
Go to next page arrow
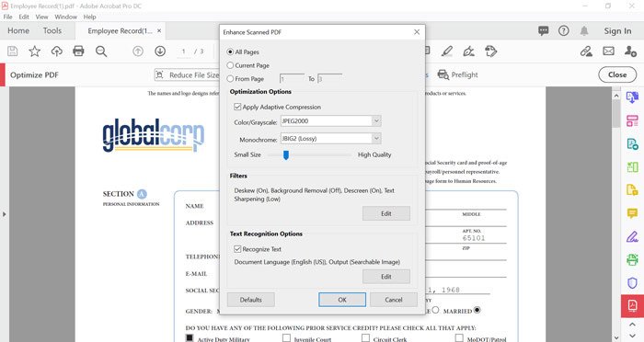click(160, 51)
